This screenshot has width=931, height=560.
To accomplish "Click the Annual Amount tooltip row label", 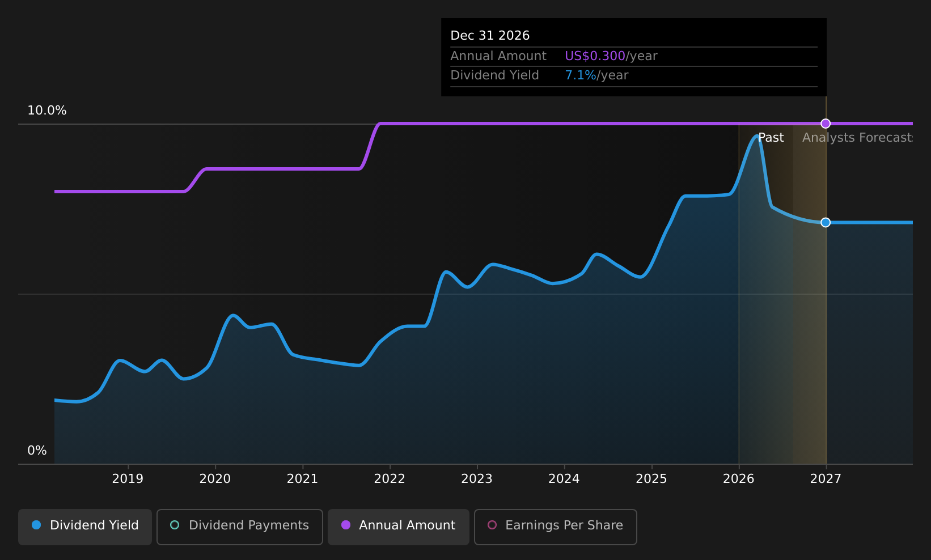I will 498,56.
